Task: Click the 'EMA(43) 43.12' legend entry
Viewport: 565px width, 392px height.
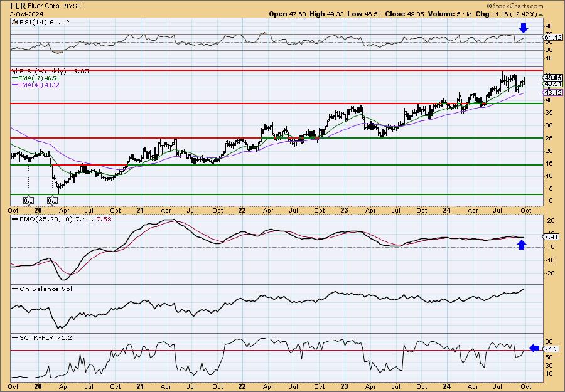Action: click(40, 85)
